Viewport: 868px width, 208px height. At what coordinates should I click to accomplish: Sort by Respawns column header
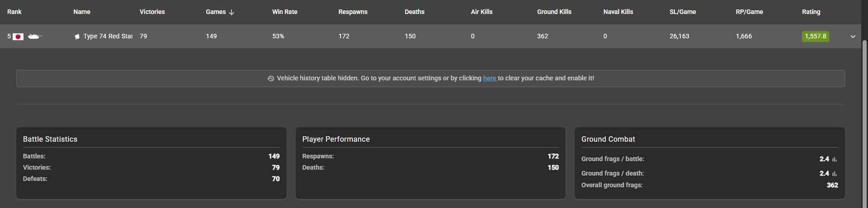(x=353, y=12)
